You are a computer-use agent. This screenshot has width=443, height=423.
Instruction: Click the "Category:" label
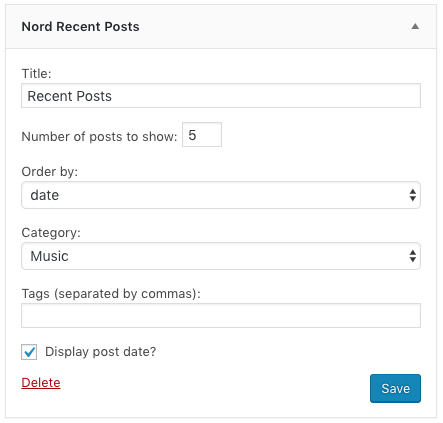[51, 233]
